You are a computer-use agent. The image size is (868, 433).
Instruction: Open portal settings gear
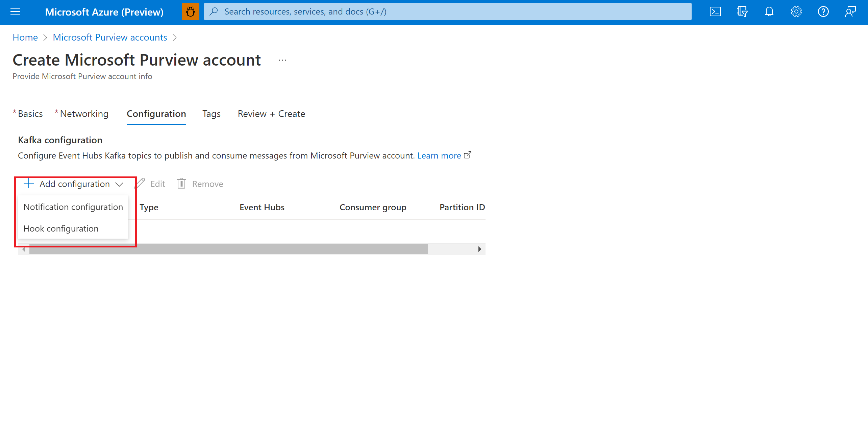point(796,12)
